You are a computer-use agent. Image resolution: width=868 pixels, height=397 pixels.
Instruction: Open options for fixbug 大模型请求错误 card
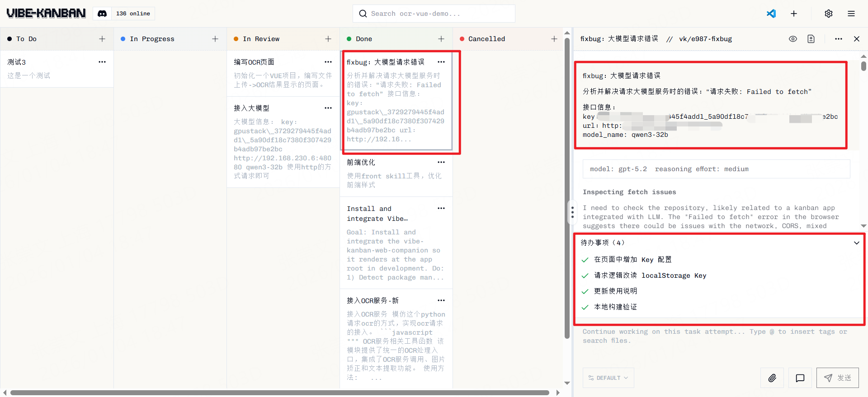[441, 62]
